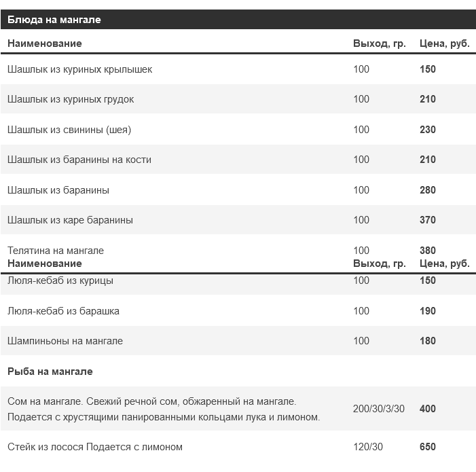Click Люля-кебаб из курицы
Screen dimensions: 476x472
(x=60, y=280)
